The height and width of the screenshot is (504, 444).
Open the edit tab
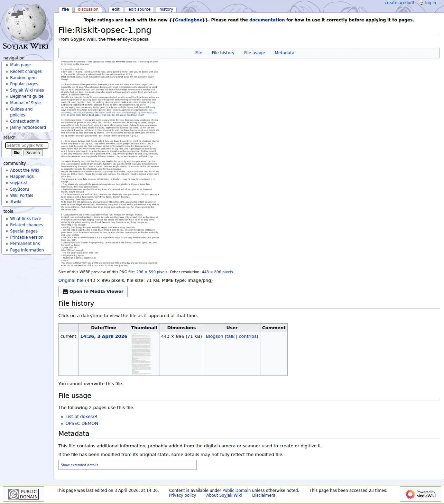[116, 9]
